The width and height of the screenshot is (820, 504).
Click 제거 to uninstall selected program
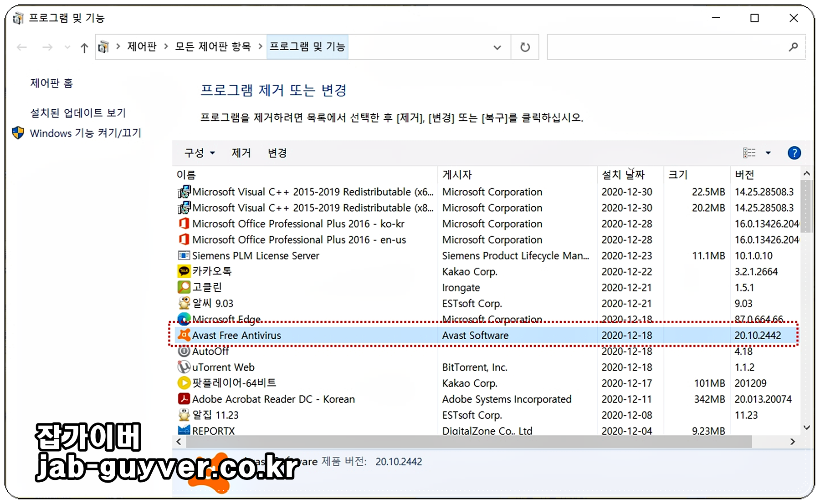pyautogui.click(x=241, y=153)
